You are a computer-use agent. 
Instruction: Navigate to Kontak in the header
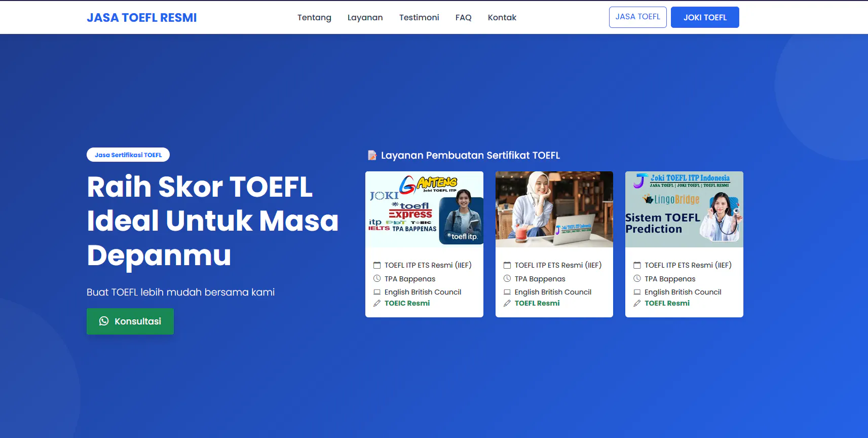(x=502, y=17)
